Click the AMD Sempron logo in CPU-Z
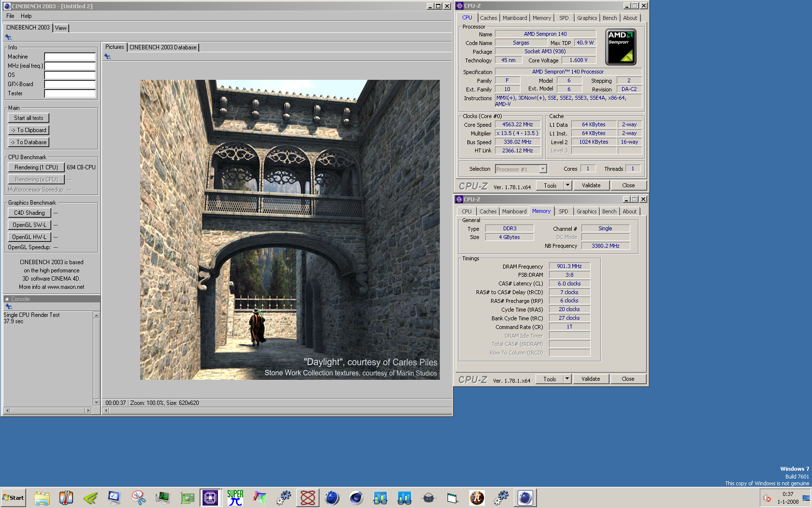Screen dimensions: 812x508 621,47
